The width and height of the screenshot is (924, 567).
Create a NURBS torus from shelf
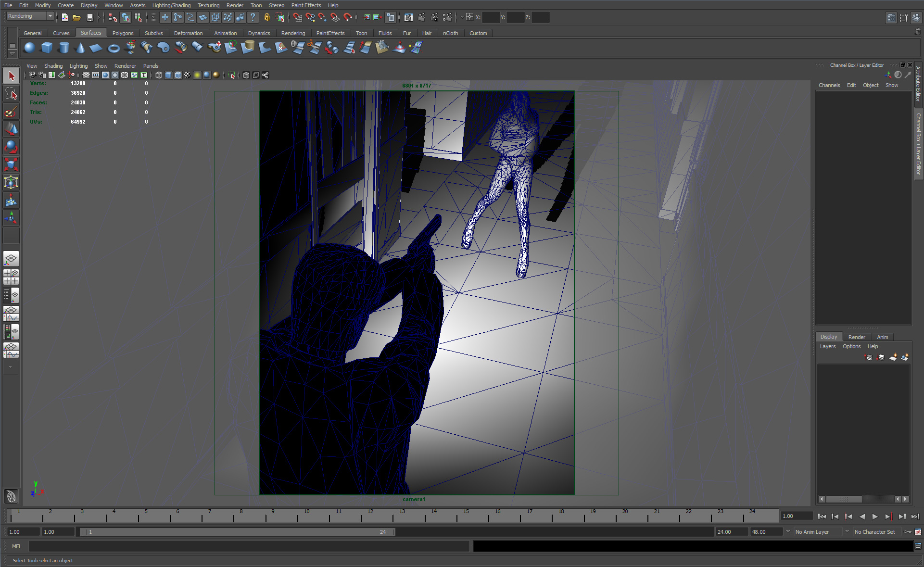point(114,48)
